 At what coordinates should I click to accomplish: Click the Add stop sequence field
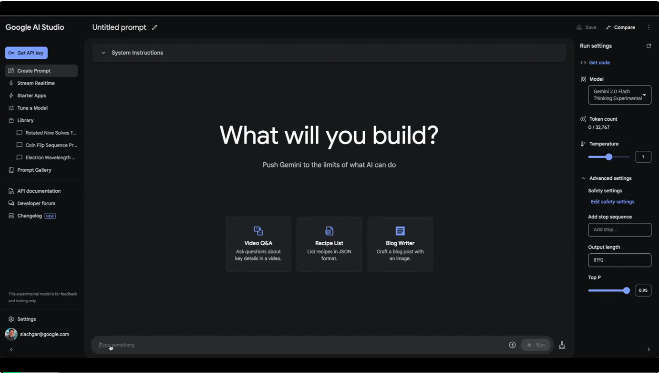[619, 230]
